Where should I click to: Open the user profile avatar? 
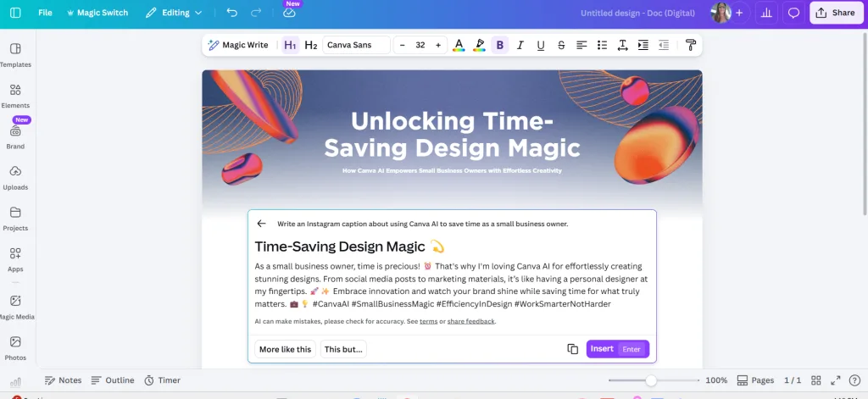click(721, 13)
